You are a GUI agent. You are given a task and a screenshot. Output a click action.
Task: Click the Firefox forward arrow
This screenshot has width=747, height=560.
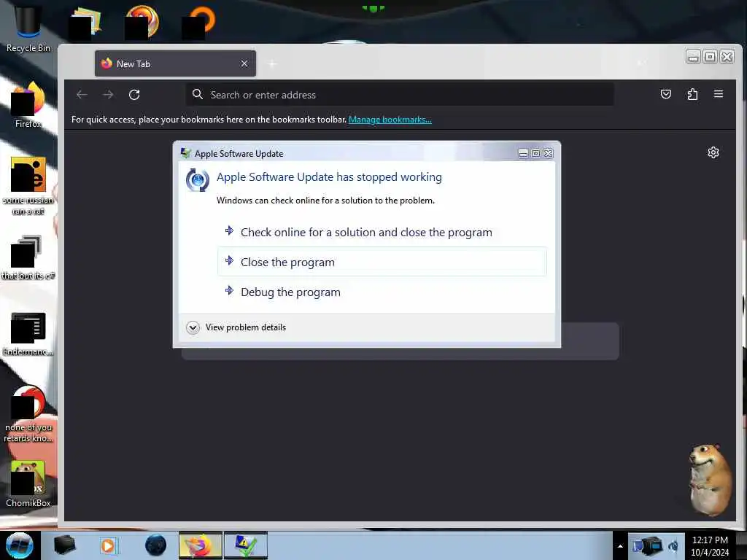tap(108, 95)
